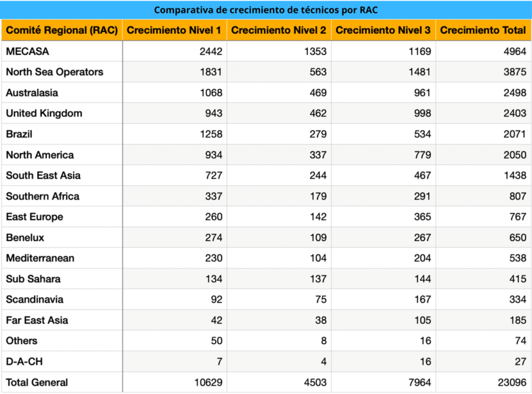Select the East Europe row label
Viewport: 532px width, 394px height.
click(x=35, y=216)
